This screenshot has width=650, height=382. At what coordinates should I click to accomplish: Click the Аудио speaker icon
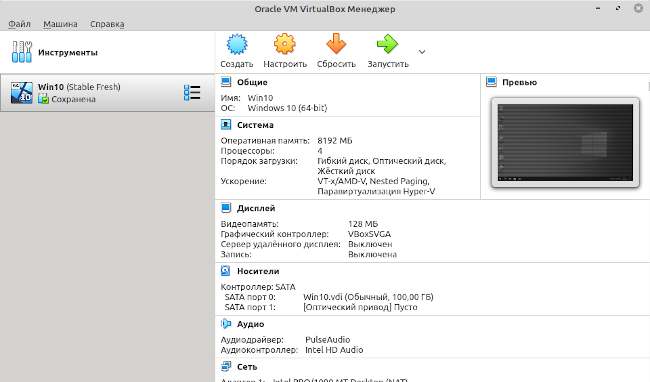coord(226,324)
